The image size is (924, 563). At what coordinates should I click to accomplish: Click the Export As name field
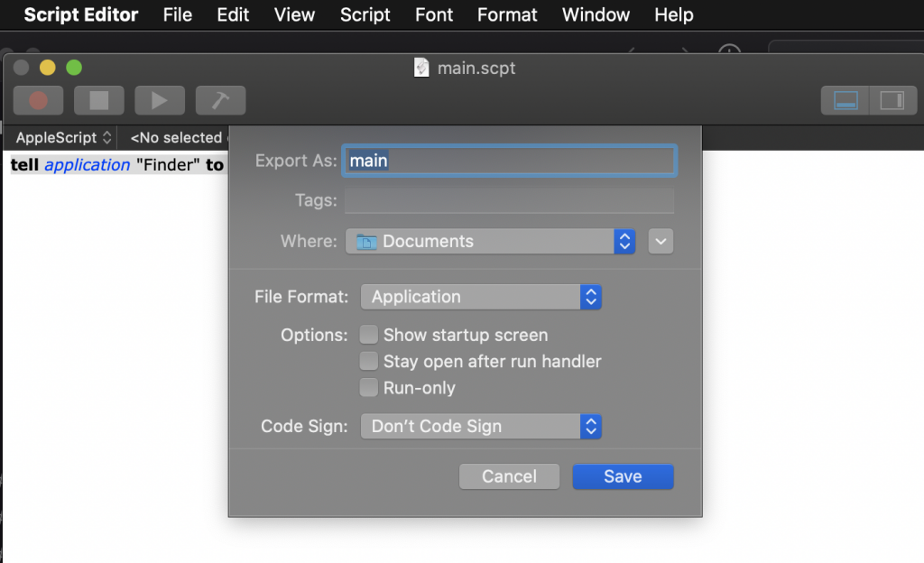[x=509, y=161]
